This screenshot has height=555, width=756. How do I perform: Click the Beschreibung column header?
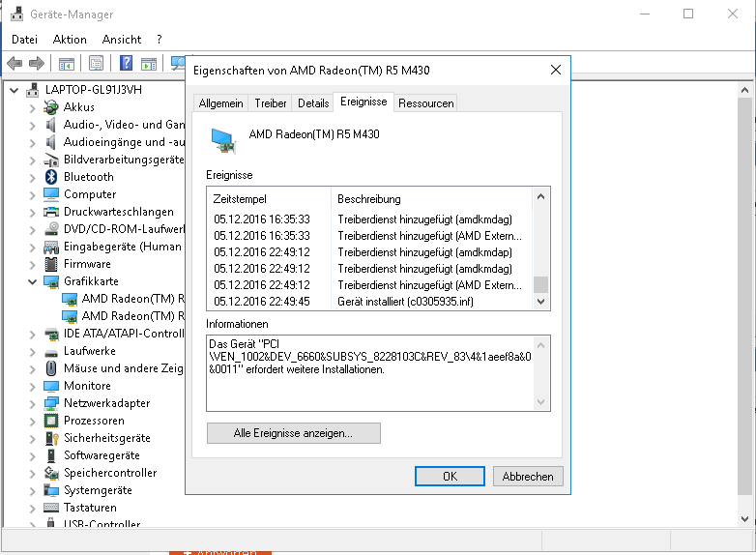click(431, 199)
